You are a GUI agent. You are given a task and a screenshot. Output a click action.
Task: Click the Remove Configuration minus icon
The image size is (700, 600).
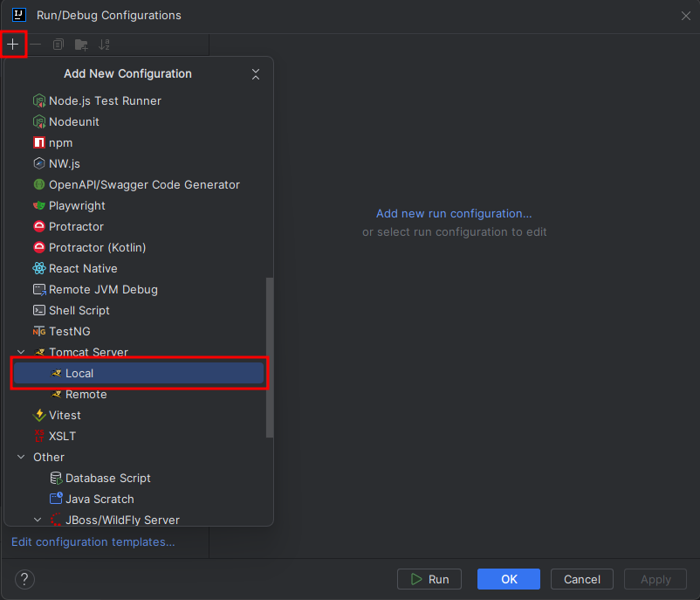pyautogui.click(x=36, y=45)
